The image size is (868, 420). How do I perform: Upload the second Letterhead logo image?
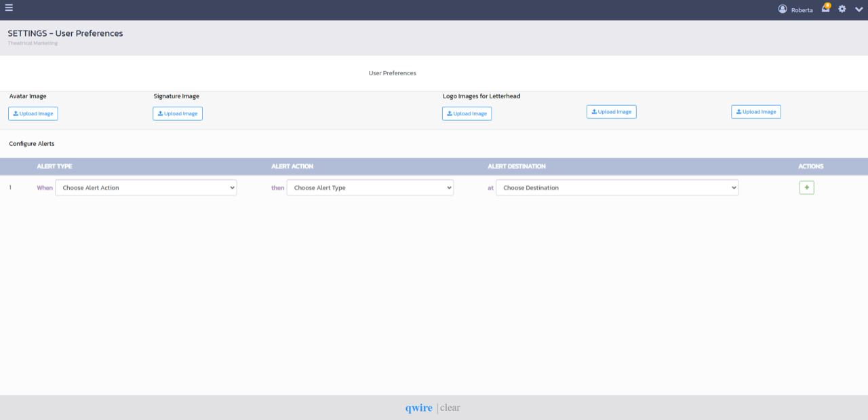612,112
